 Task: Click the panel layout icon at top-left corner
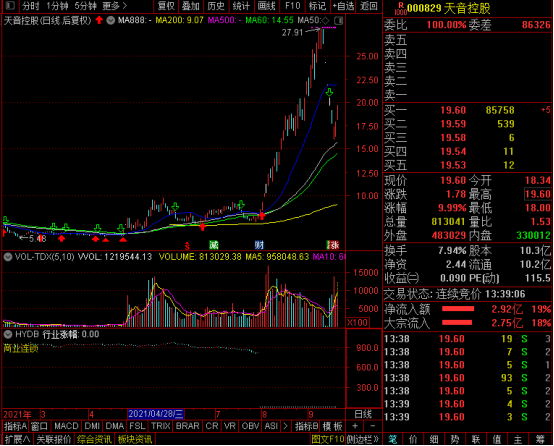pos(10,6)
